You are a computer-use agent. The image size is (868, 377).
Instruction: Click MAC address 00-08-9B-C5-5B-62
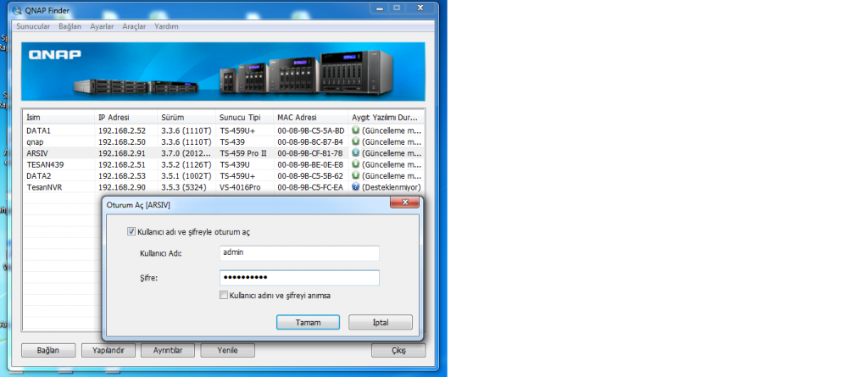coord(310,175)
